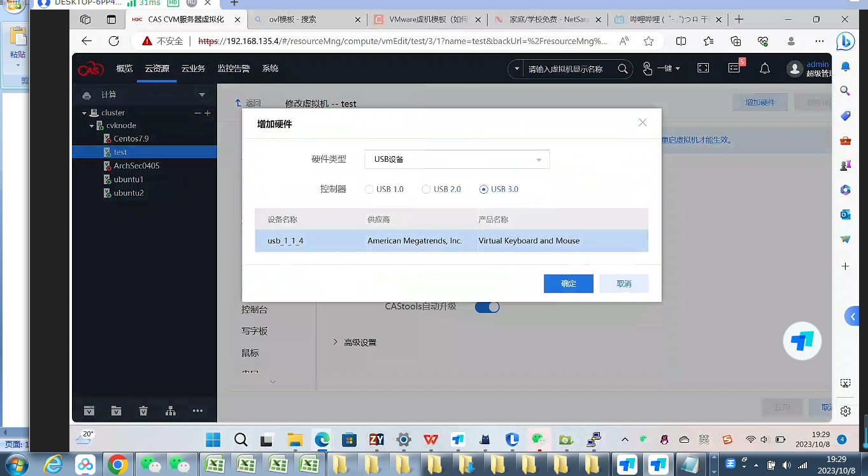Click the read aloud icon in the address bar
Image resolution: width=868 pixels, height=476 pixels.
(625, 41)
